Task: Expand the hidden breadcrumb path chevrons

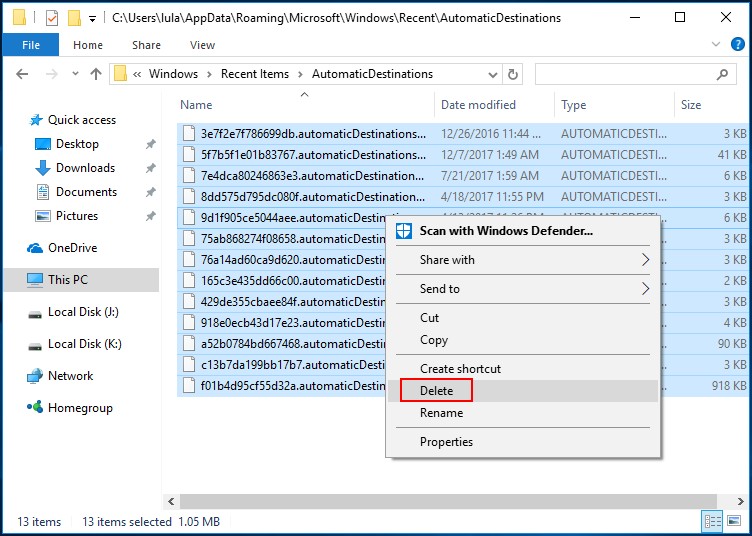Action: click(137, 74)
